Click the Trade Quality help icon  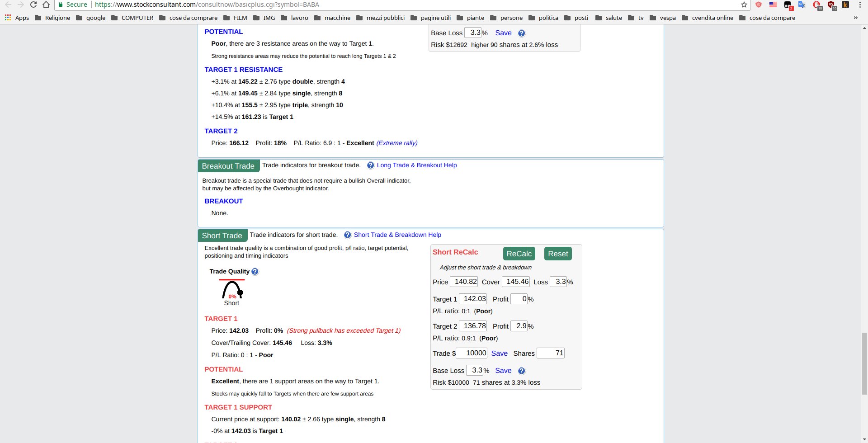(x=255, y=271)
